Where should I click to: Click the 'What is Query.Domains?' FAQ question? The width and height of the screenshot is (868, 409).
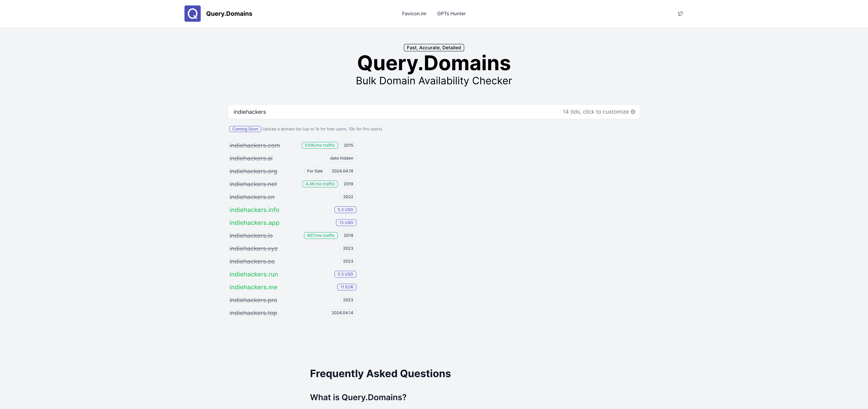(358, 397)
